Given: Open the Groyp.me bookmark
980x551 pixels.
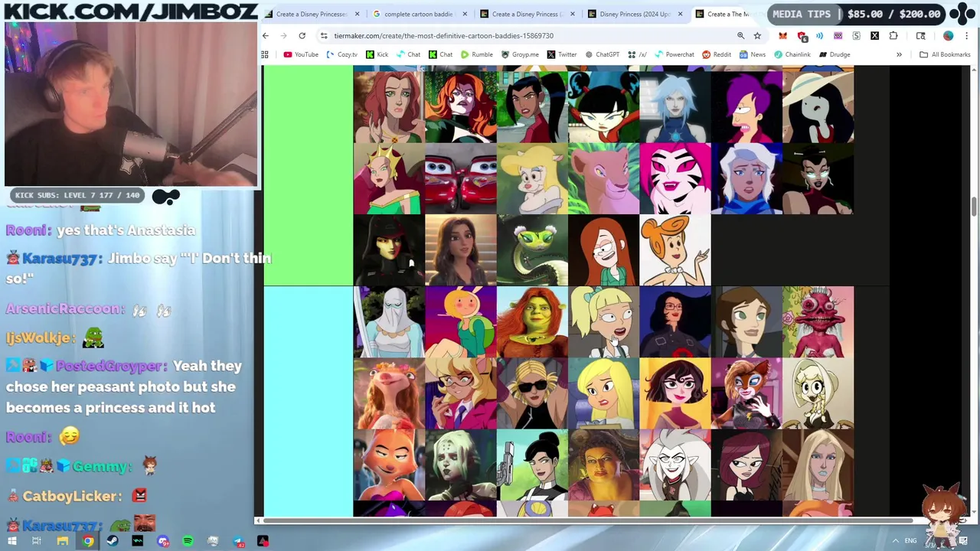Looking at the screenshot, I should [519, 54].
